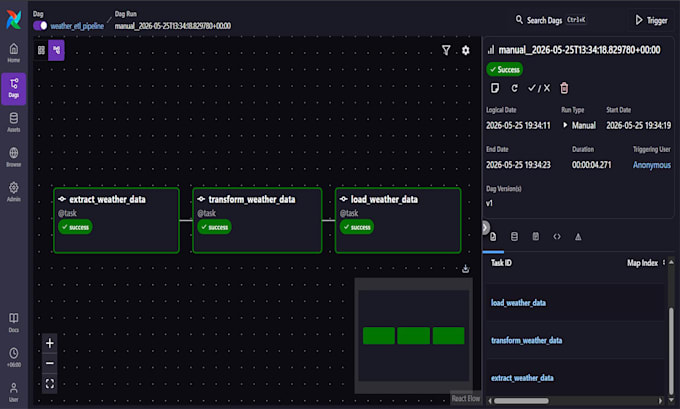
Task: Open the graph filter options
Action: [x=446, y=50]
